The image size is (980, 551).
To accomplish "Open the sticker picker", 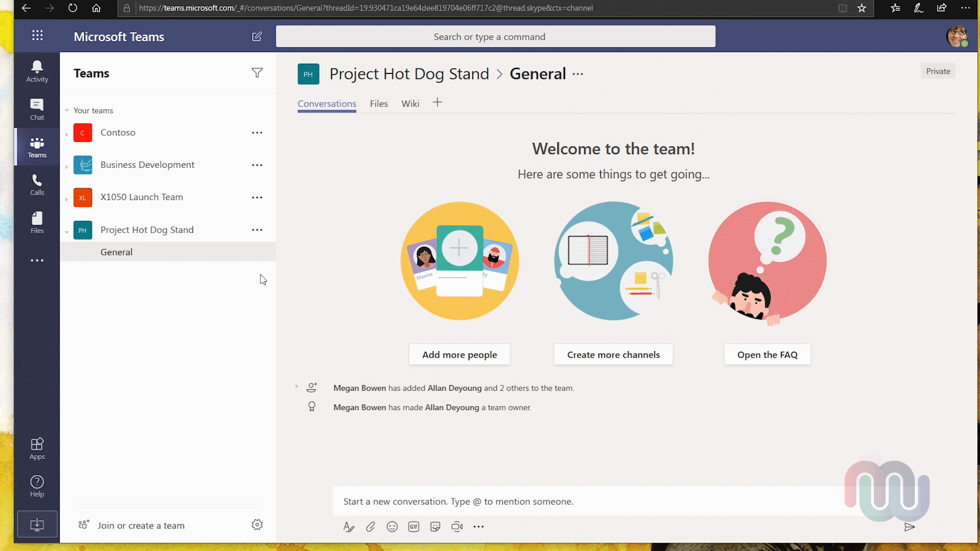I will tap(435, 527).
